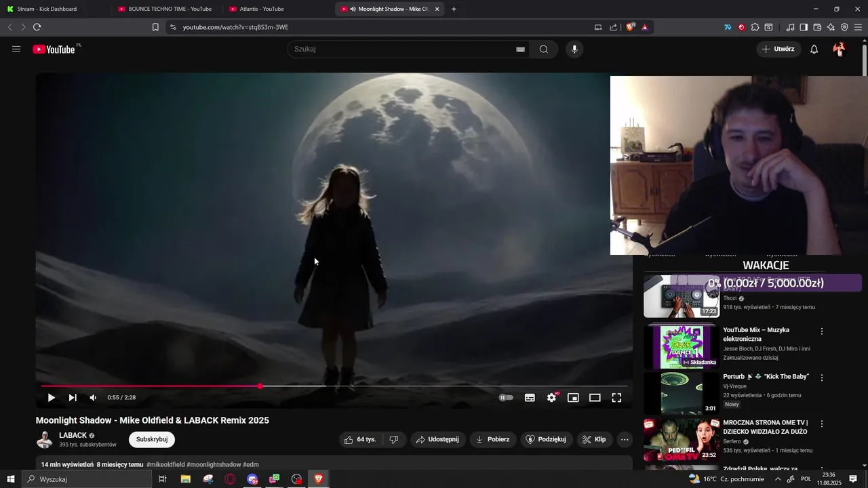Bookmark this page icon
Image resolution: width=868 pixels, height=488 pixels.
click(x=155, y=27)
